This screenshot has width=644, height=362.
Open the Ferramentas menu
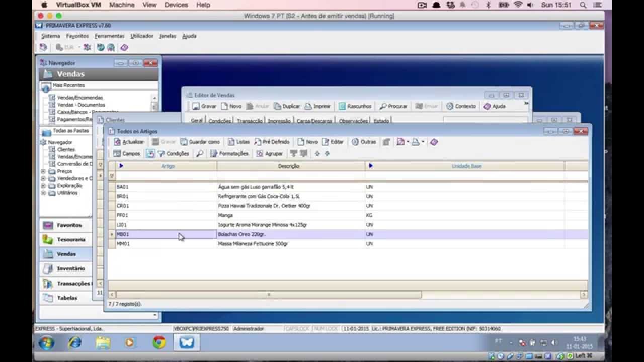(109, 36)
